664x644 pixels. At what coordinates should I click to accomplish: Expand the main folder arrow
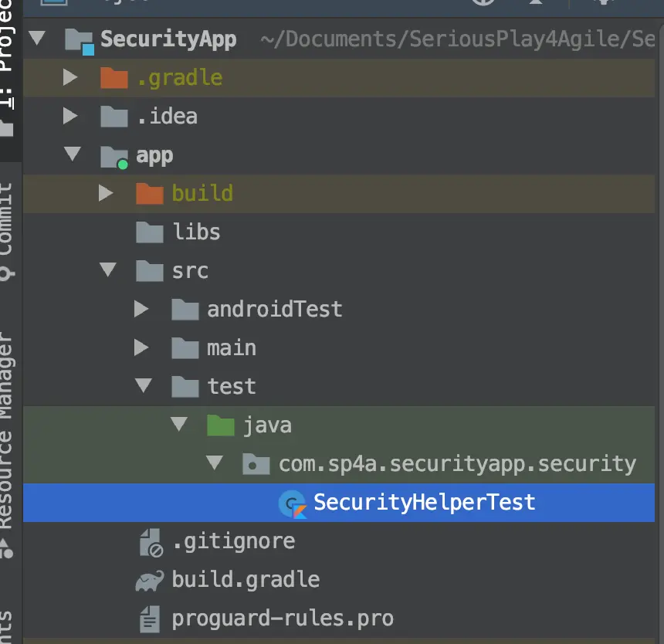141,348
